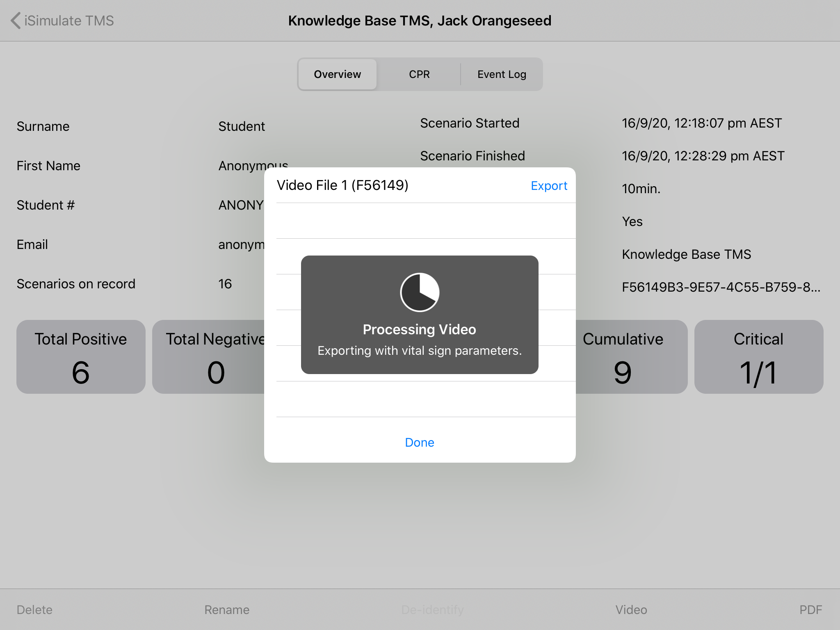The height and width of the screenshot is (630, 840).
Task: Open the CPR tab
Action: (419, 74)
